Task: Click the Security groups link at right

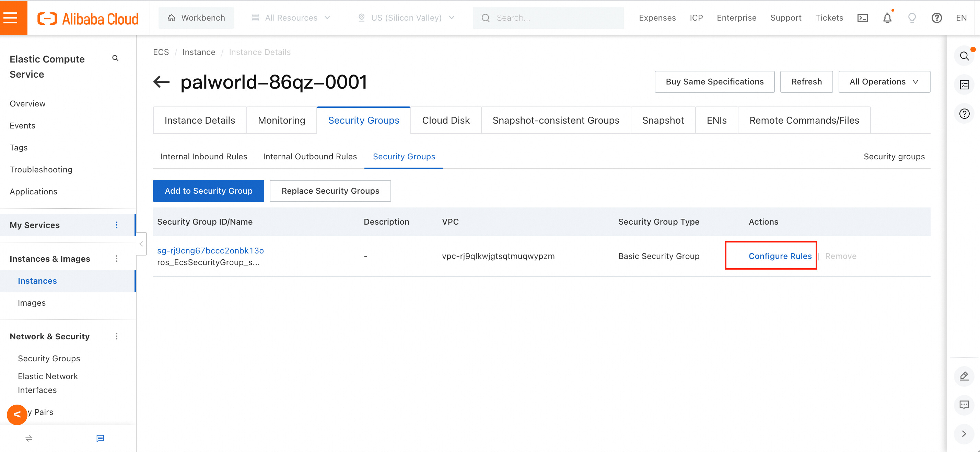Action: pyautogui.click(x=894, y=157)
